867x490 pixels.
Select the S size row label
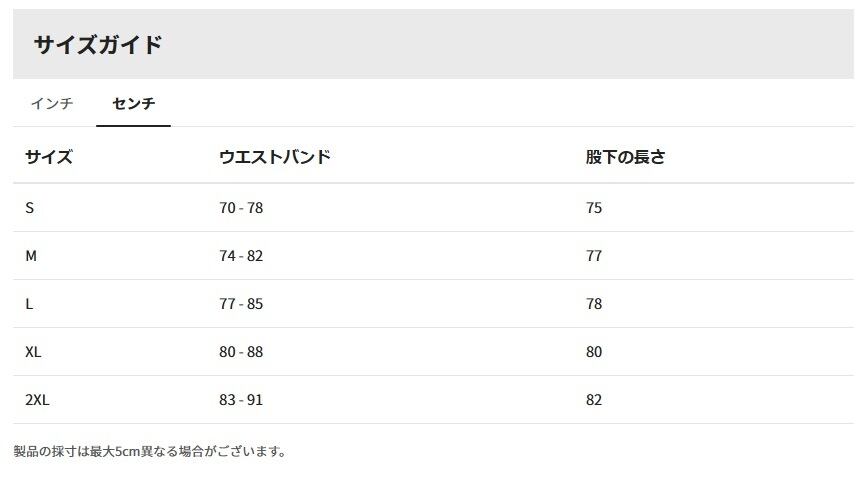(x=30, y=208)
